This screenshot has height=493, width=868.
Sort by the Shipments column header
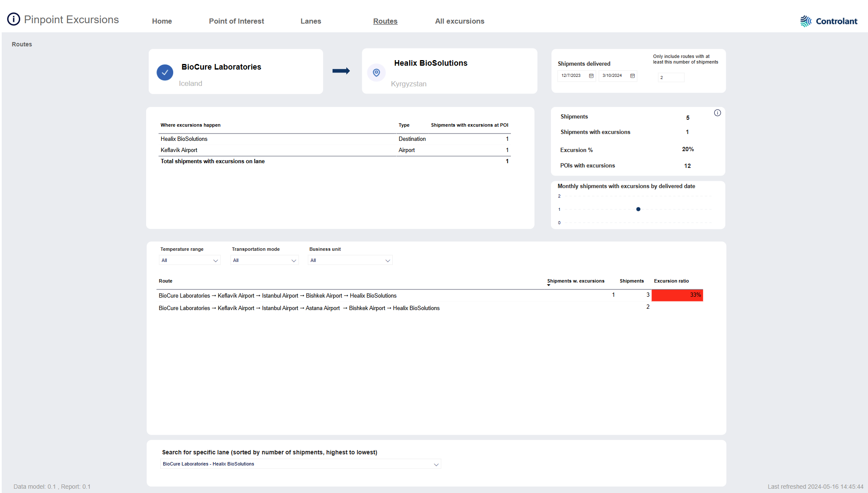pyautogui.click(x=632, y=281)
